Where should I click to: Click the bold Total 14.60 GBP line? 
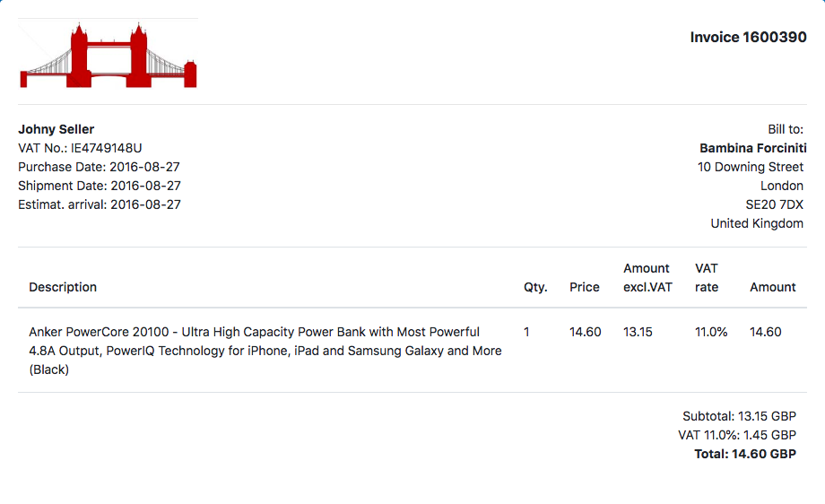(x=745, y=454)
